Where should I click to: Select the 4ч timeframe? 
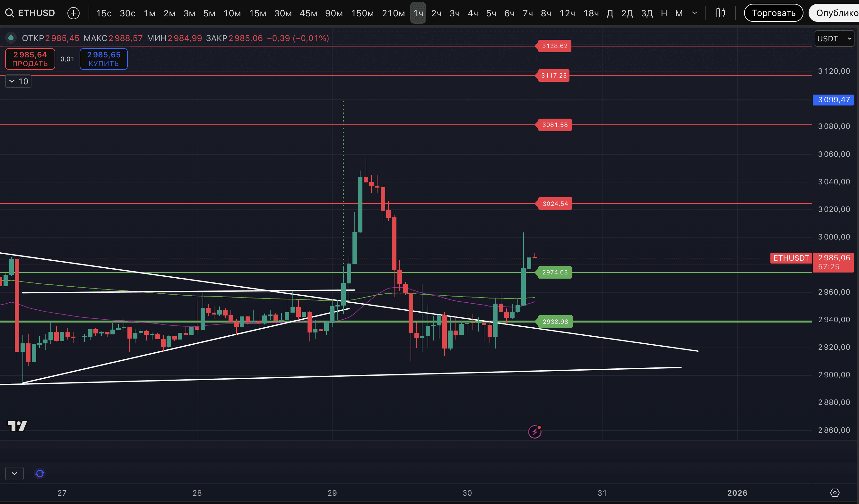tap(473, 13)
